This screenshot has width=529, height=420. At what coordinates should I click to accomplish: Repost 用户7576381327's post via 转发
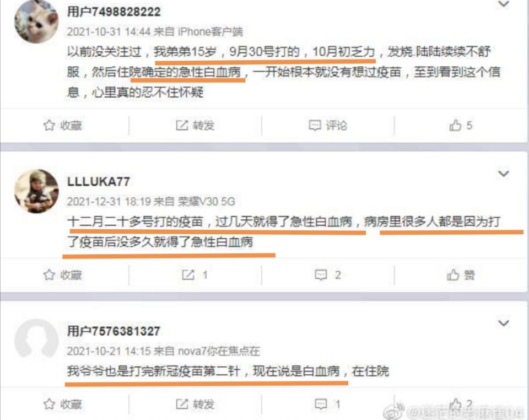[x=195, y=404]
